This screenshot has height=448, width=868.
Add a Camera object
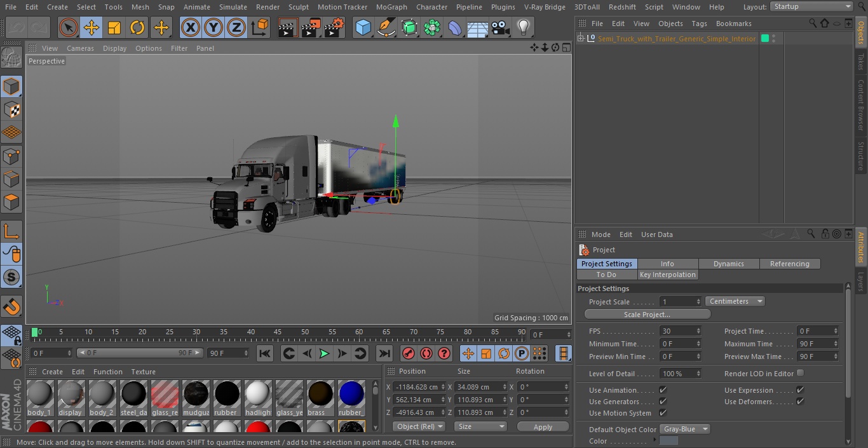click(501, 27)
